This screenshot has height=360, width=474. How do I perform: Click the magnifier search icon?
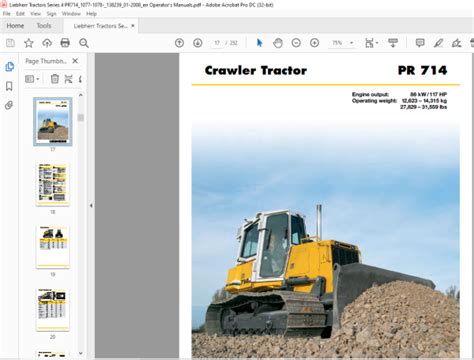[x=84, y=43]
